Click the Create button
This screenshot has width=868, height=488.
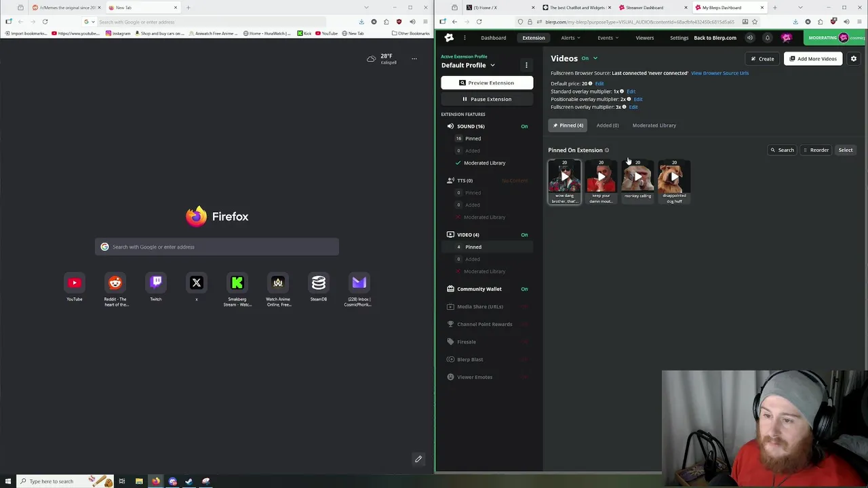[x=761, y=59]
